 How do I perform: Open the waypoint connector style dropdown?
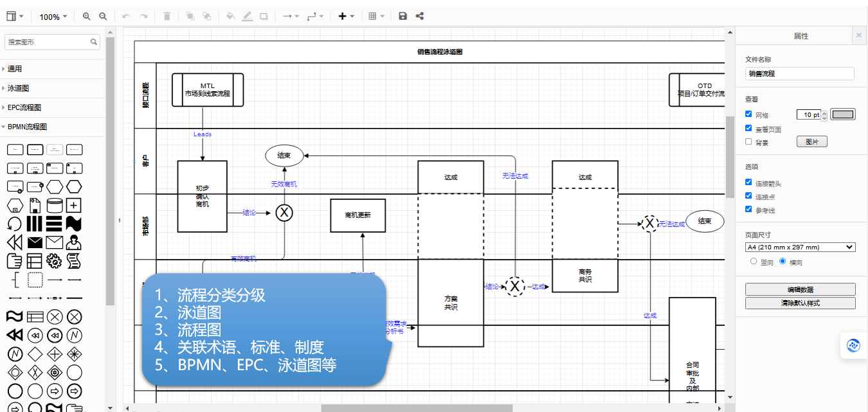(315, 17)
